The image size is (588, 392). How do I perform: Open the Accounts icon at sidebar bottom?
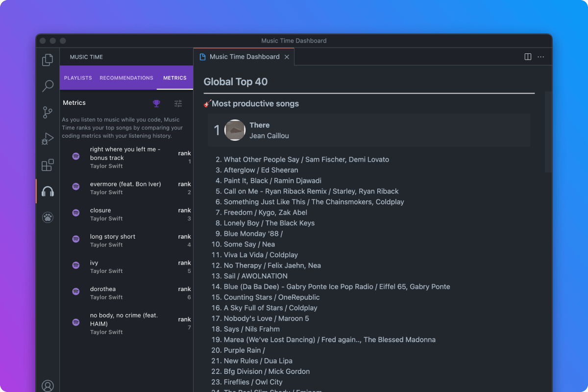[47, 385]
